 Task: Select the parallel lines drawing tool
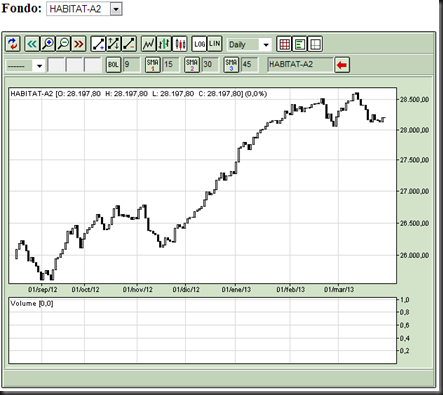[x=113, y=44]
